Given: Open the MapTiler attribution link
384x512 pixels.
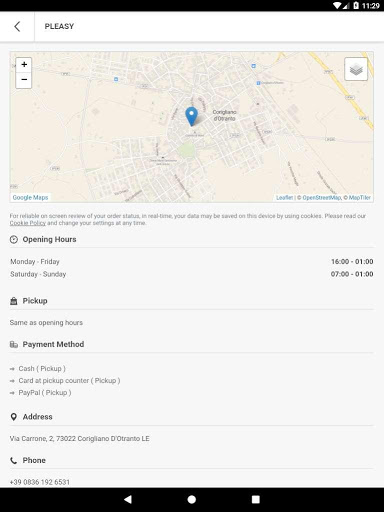Looking at the screenshot, I should 360,198.
